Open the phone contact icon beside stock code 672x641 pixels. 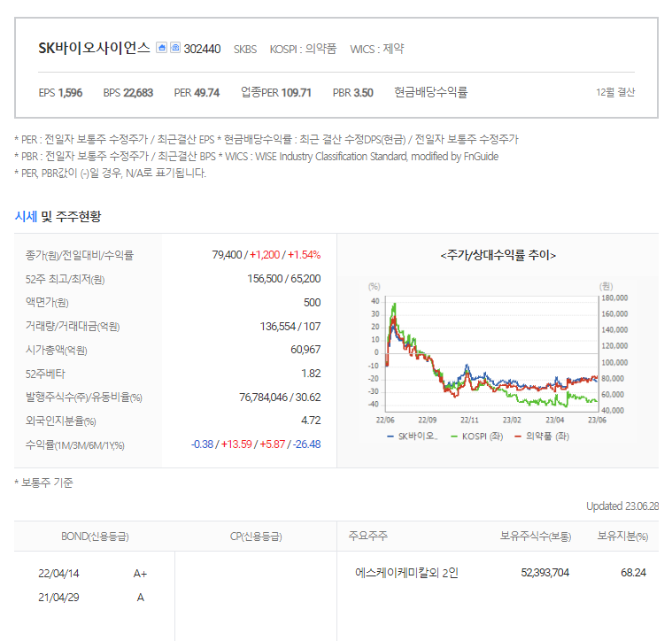pos(175,48)
